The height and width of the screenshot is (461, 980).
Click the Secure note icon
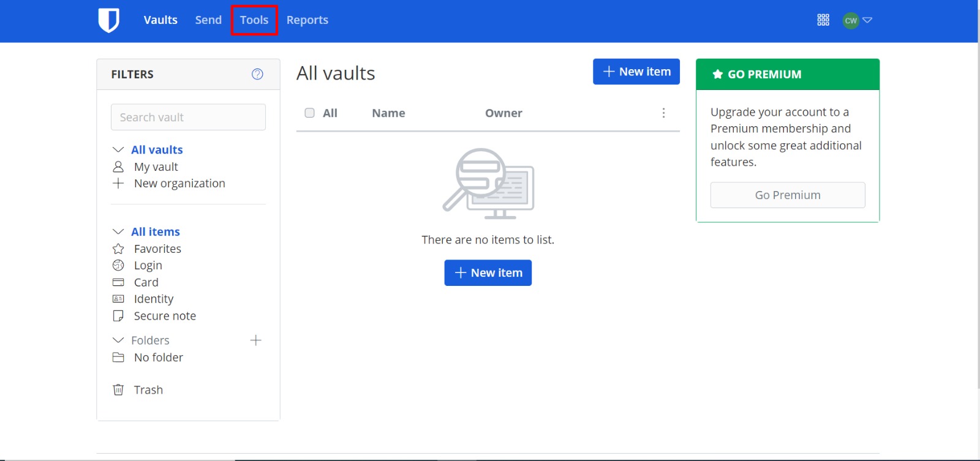118,316
